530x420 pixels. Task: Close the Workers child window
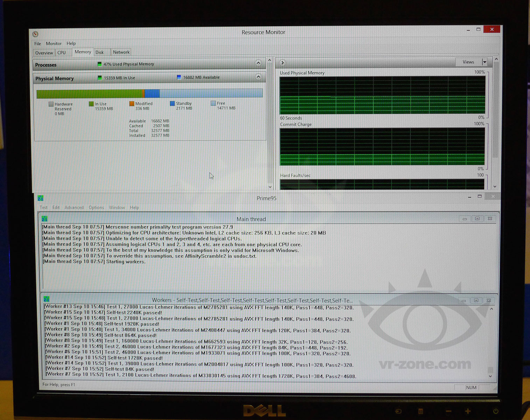point(489,301)
